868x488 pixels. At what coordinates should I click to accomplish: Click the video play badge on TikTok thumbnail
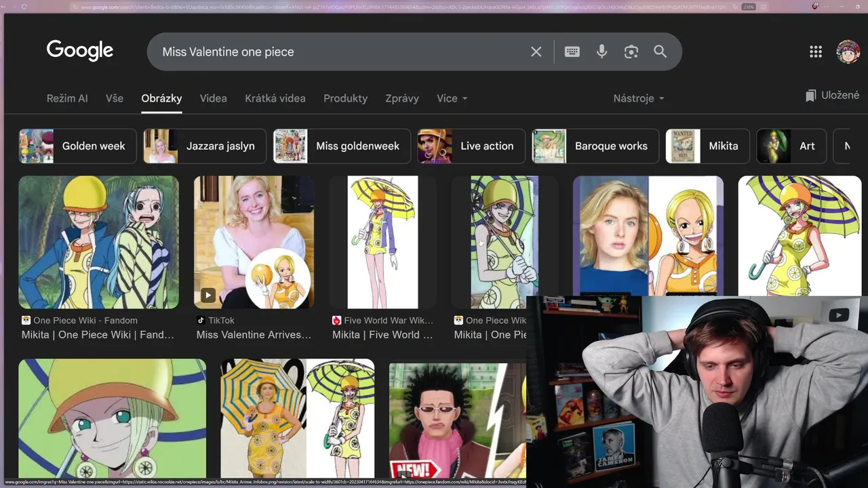click(x=208, y=296)
